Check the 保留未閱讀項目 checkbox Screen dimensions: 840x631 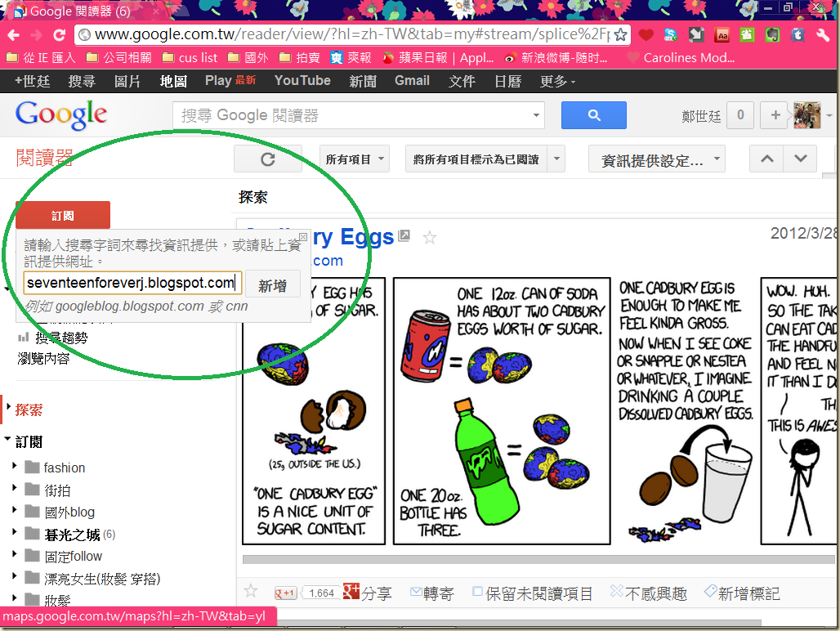[477, 592]
